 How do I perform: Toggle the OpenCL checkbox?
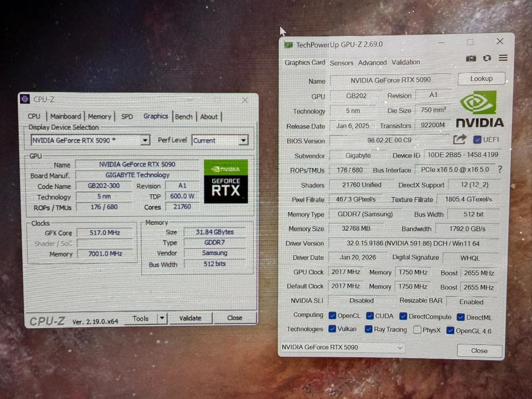click(332, 316)
